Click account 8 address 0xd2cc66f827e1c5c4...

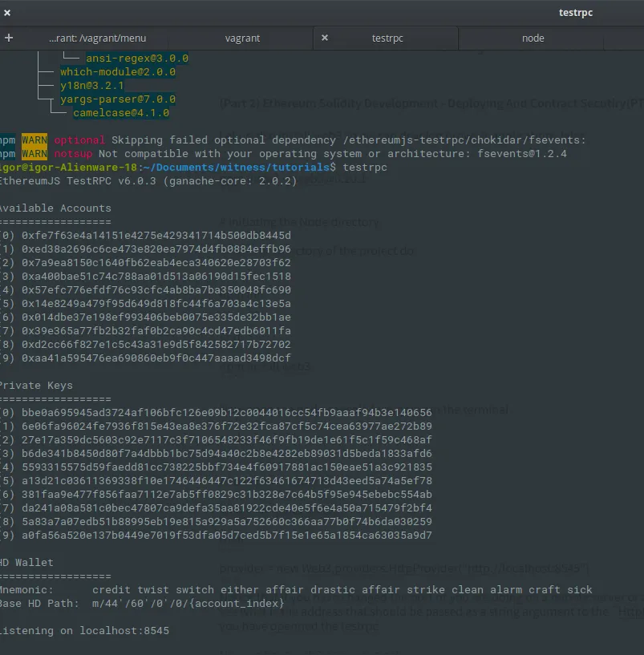[x=156, y=345]
